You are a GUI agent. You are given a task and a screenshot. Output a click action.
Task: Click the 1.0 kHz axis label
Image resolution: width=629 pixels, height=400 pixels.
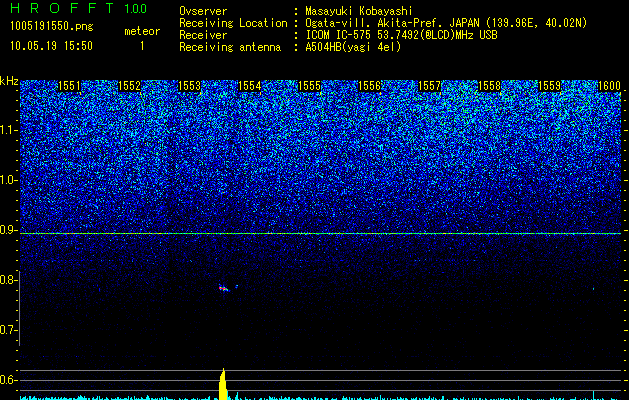pyautogui.click(x=8, y=180)
